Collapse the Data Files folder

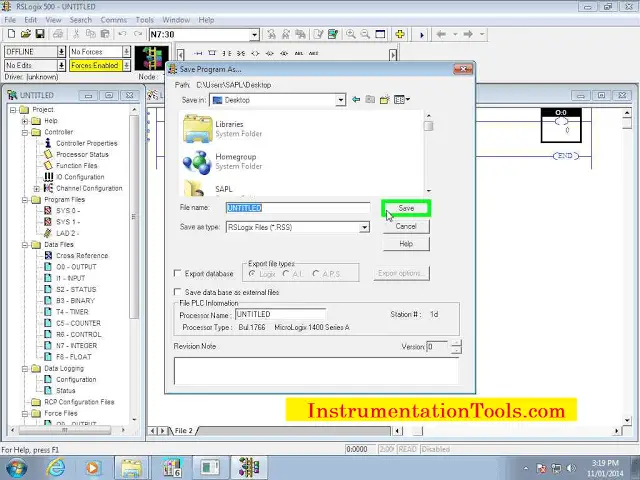click(25, 244)
